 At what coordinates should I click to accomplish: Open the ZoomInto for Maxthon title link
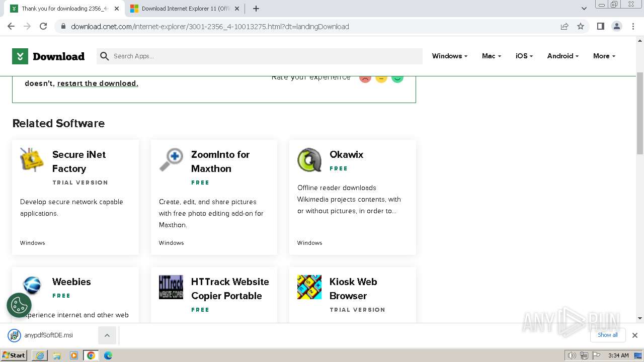pos(220,161)
